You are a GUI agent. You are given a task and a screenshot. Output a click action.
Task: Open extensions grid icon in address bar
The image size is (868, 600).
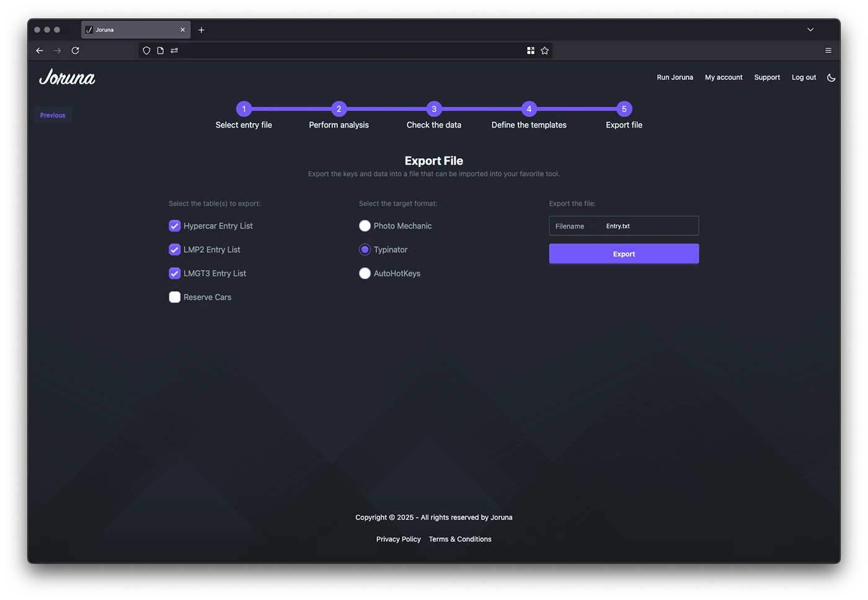531,51
